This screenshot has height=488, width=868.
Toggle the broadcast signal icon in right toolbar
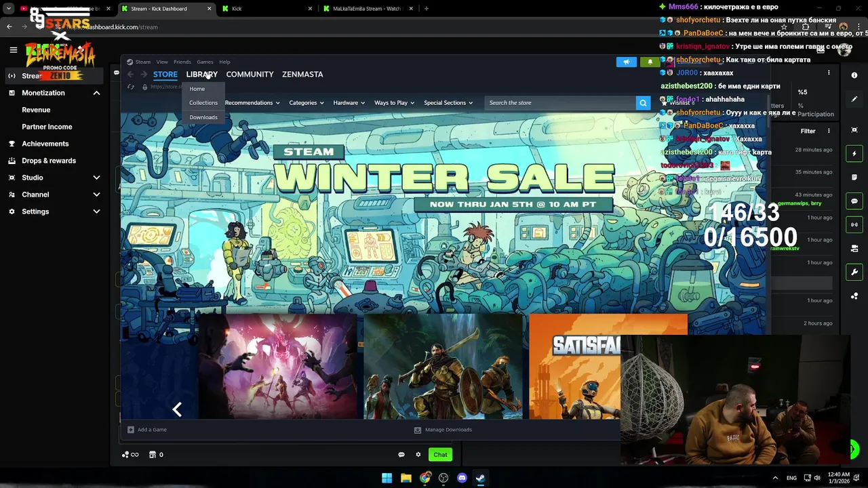[x=854, y=224]
